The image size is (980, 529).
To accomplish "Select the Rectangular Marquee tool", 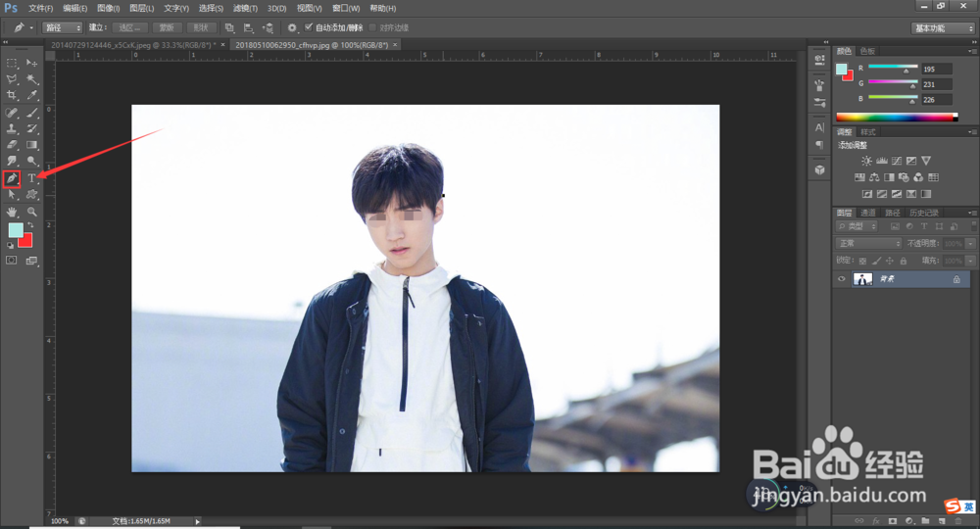I will [x=11, y=63].
